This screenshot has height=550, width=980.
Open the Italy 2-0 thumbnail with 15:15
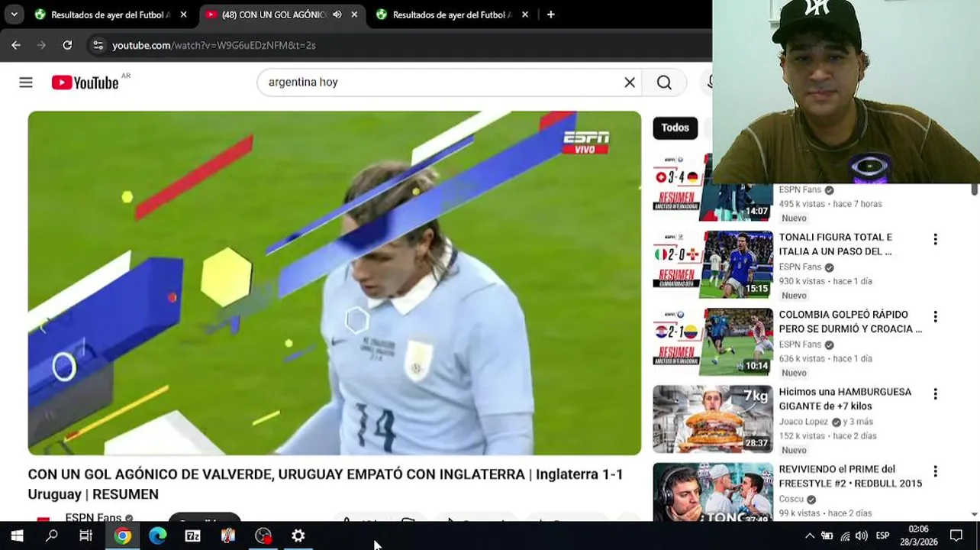point(713,264)
